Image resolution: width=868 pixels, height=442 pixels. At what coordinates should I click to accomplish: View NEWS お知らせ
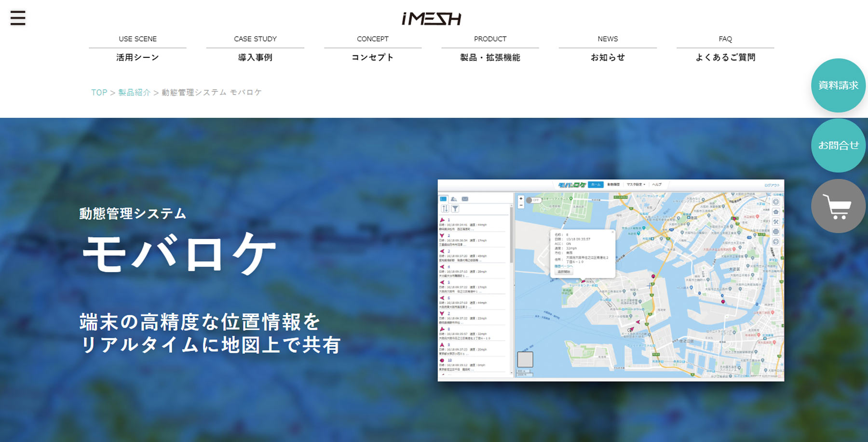point(608,48)
